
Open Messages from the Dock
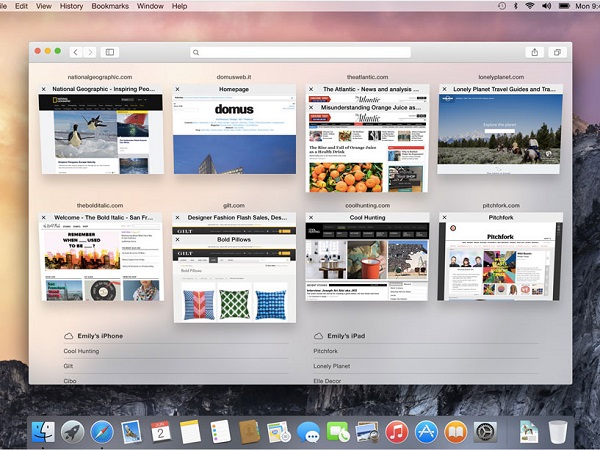click(308, 433)
